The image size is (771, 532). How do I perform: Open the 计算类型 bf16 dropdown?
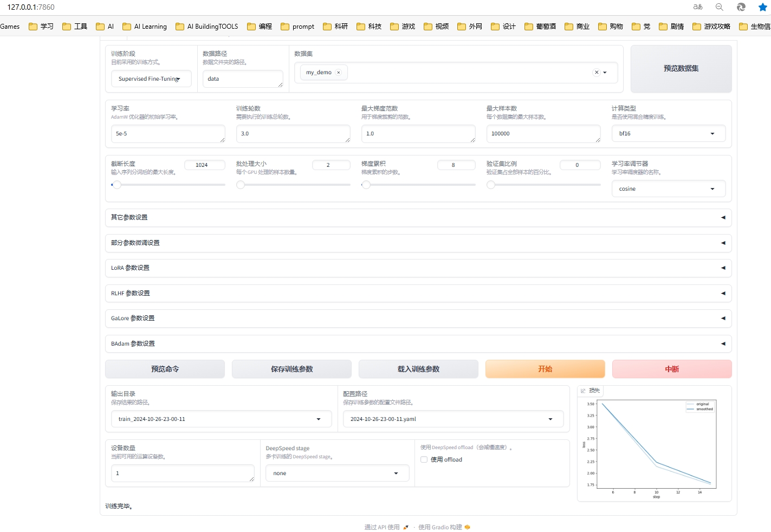coord(668,134)
